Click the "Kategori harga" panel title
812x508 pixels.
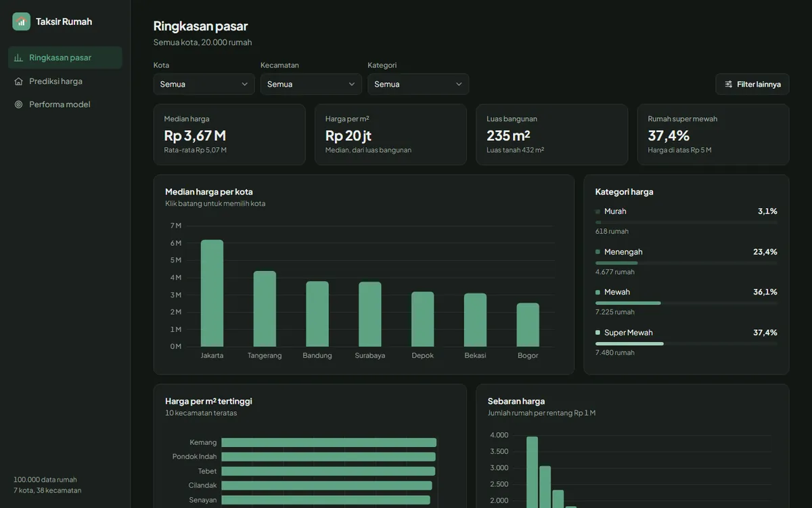(x=625, y=192)
